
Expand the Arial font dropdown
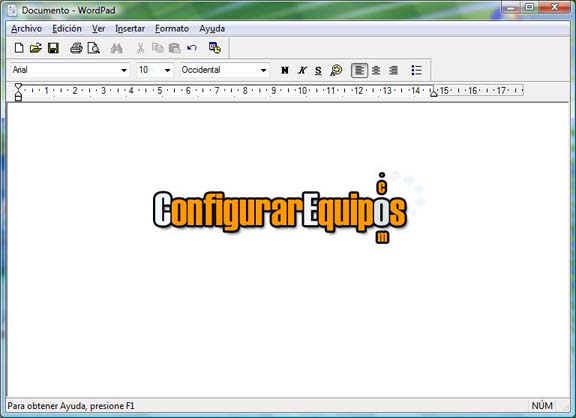click(x=124, y=70)
